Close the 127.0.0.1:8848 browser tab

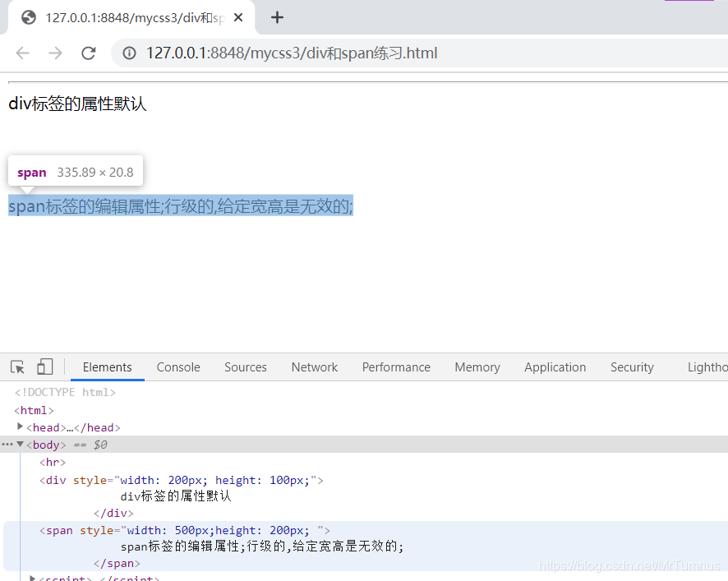coord(238,17)
